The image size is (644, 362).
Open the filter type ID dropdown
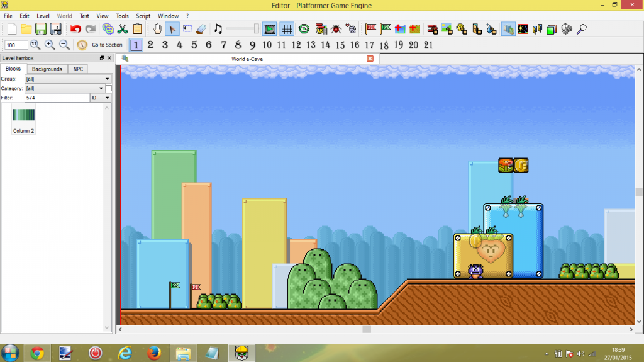click(101, 98)
